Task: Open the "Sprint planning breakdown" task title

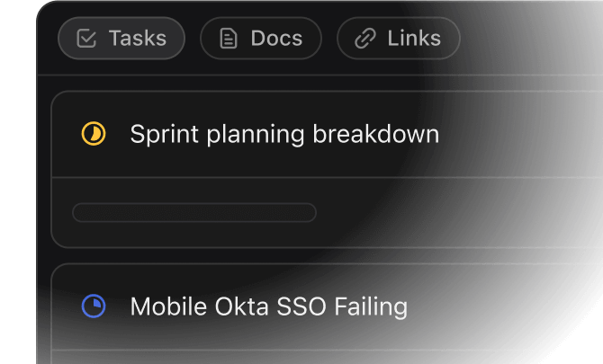Action: (x=284, y=135)
